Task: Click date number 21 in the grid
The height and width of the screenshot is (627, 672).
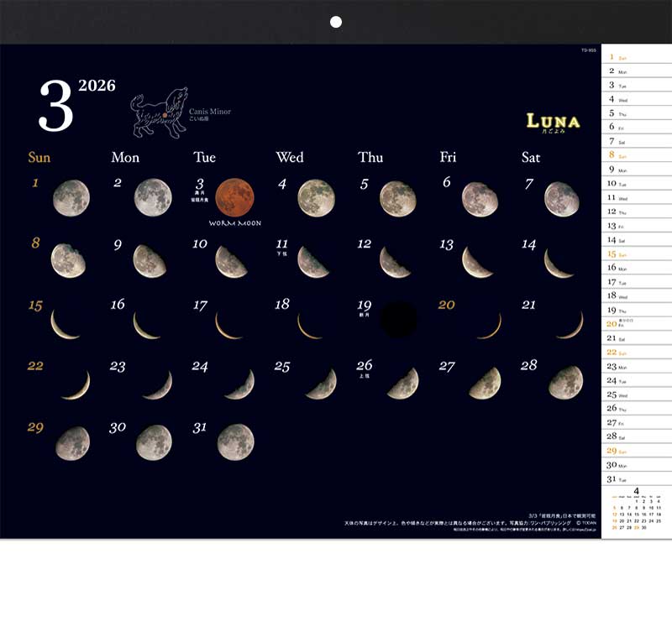Action: 528,305
